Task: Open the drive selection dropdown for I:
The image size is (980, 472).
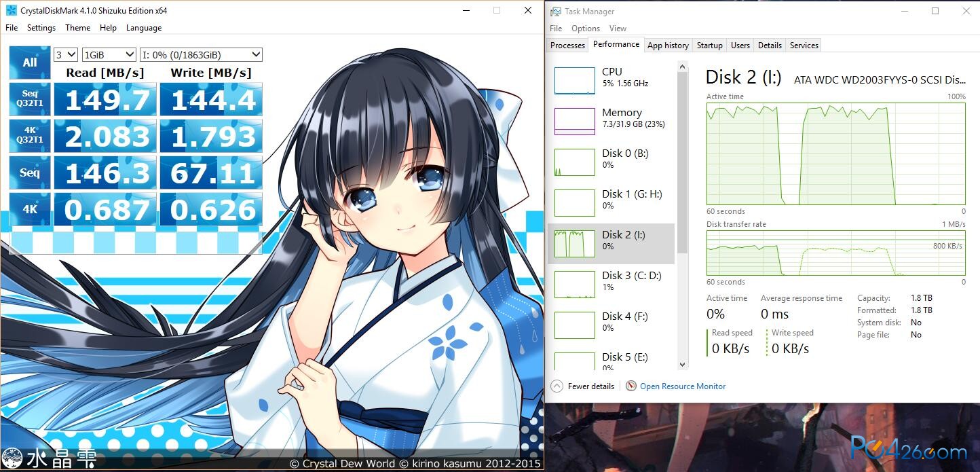Action: point(201,55)
